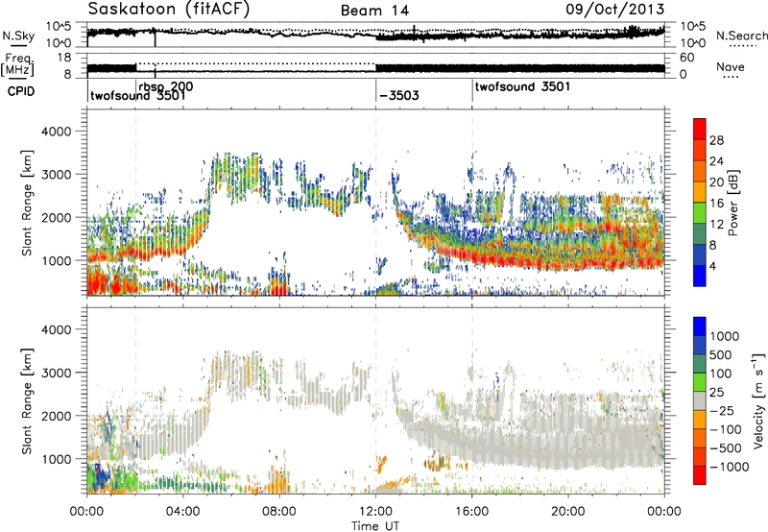Viewport: 768px width, 532px height.
Task: Click the '20:00' time tick label
Action: (x=568, y=512)
